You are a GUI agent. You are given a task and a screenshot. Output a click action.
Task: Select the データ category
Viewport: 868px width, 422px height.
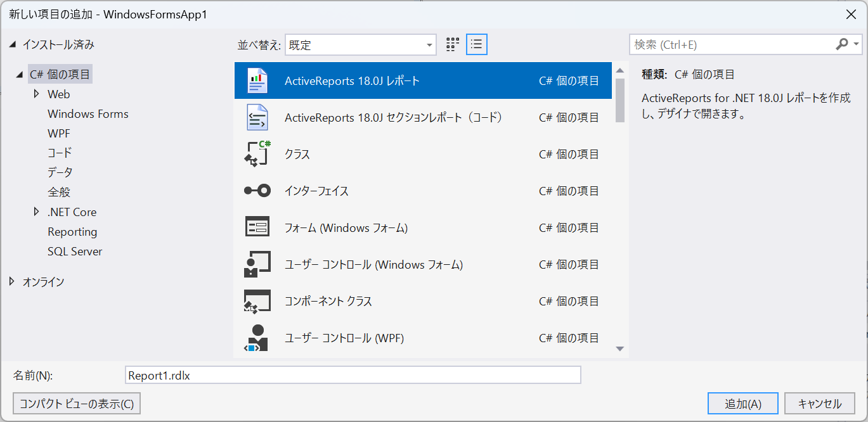pos(60,172)
